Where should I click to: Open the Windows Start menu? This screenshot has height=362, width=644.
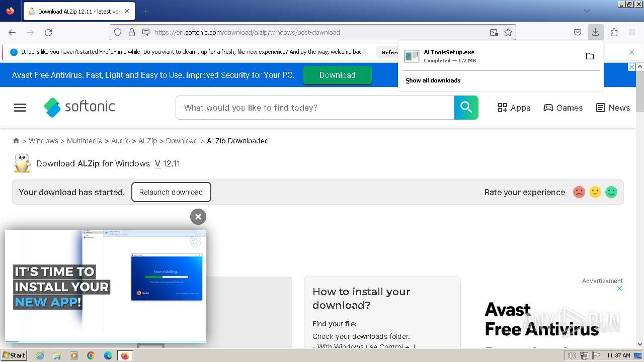point(14,355)
